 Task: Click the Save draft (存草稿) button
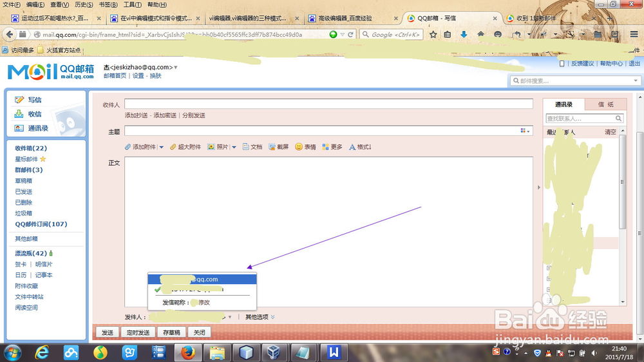point(171,332)
